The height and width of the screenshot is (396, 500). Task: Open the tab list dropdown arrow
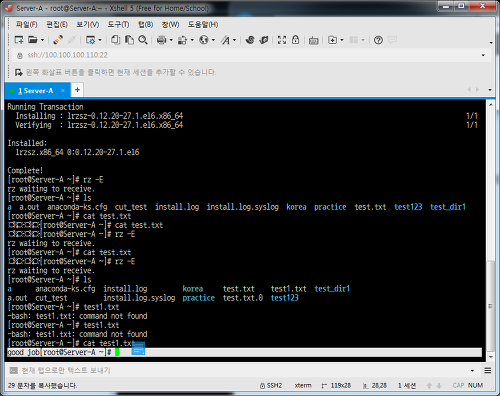(x=490, y=90)
